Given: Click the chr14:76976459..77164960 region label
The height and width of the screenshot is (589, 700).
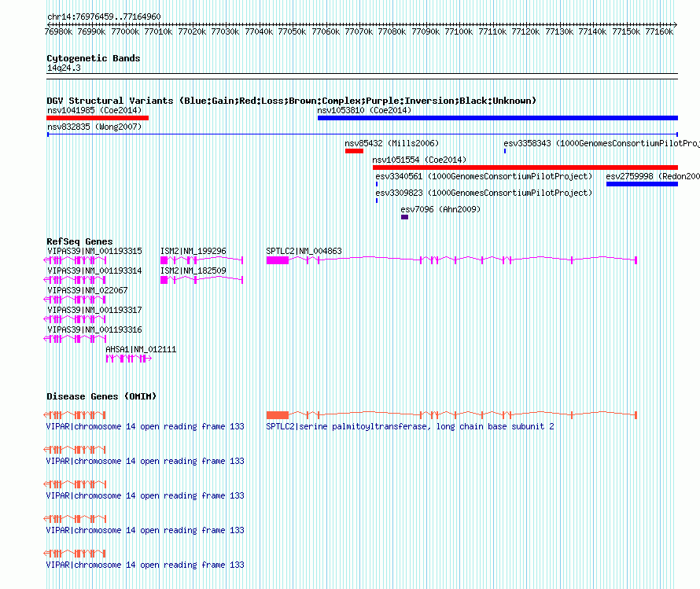Looking at the screenshot, I should 104,17.
